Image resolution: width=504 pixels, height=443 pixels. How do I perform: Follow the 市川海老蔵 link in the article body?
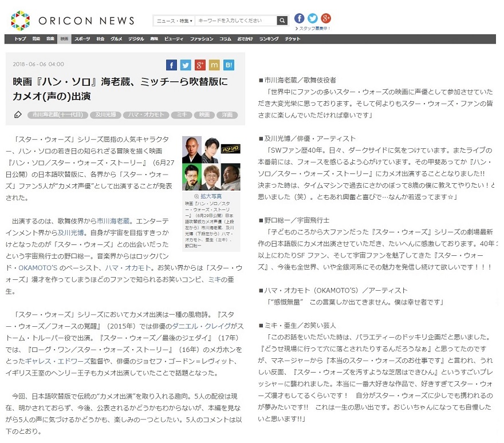[x=113, y=221]
